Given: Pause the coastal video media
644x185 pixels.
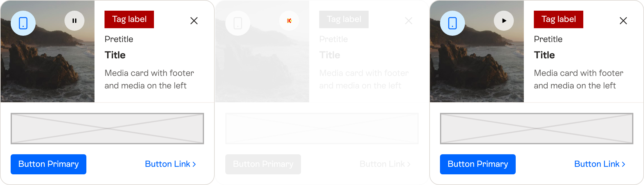Looking at the screenshot, I should [74, 21].
